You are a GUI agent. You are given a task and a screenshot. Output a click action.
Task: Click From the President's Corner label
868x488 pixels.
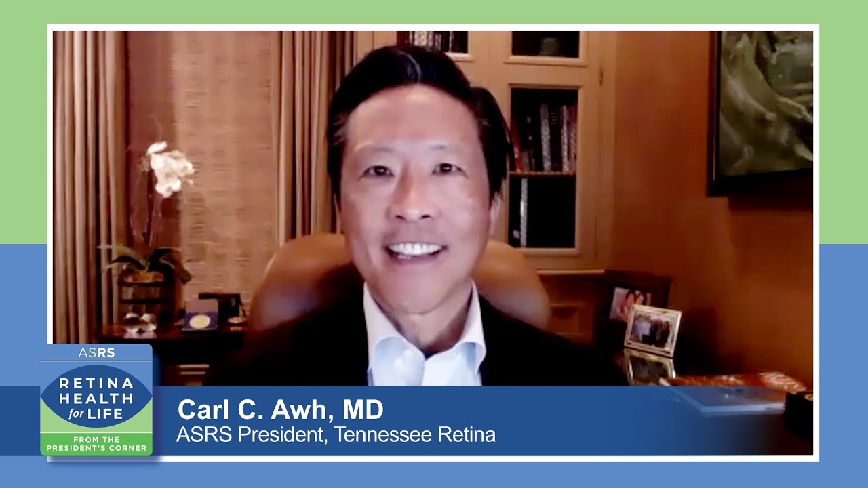pos(96,443)
